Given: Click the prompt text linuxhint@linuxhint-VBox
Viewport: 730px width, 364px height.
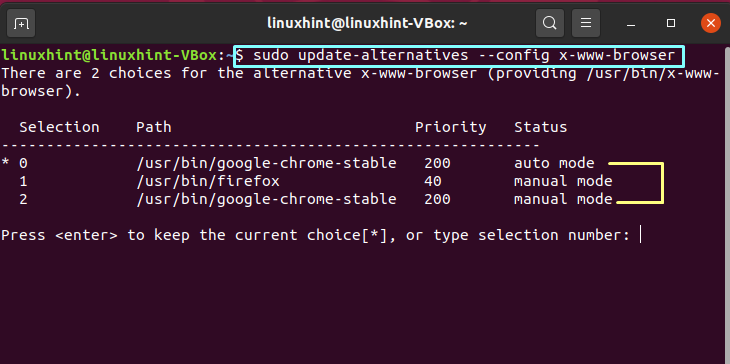Looking at the screenshot, I should 109,55.
